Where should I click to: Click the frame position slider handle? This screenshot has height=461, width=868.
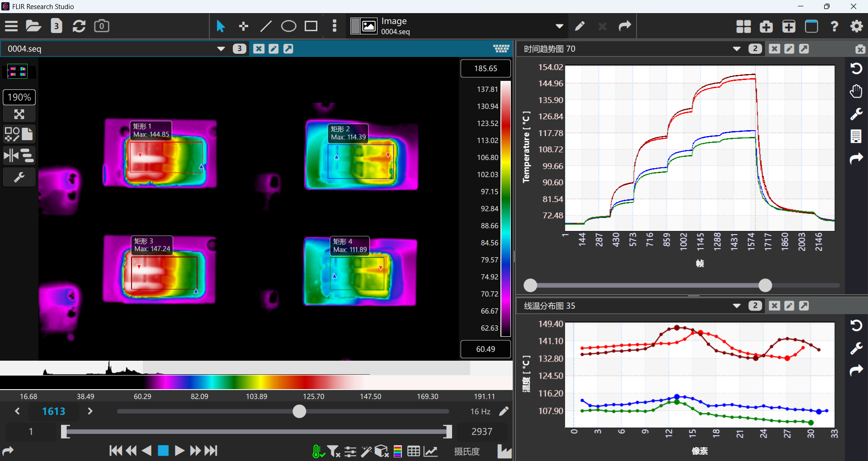pyautogui.click(x=299, y=411)
